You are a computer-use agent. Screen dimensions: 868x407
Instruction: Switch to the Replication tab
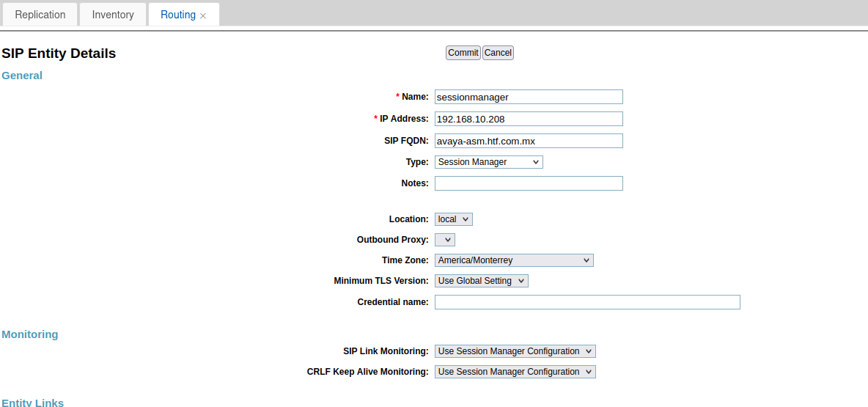click(x=40, y=15)
